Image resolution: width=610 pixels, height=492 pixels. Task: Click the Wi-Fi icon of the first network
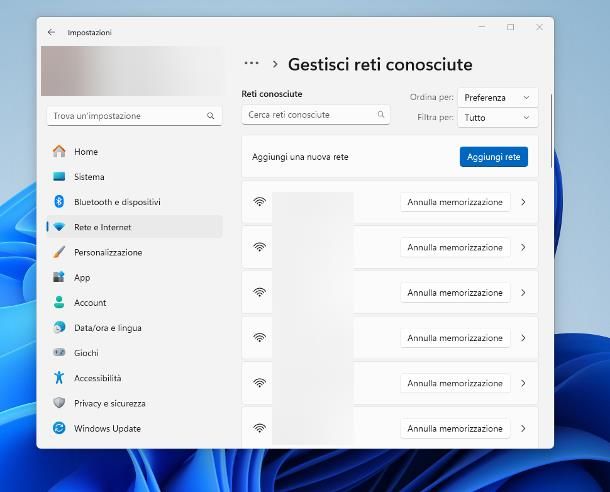259,201
